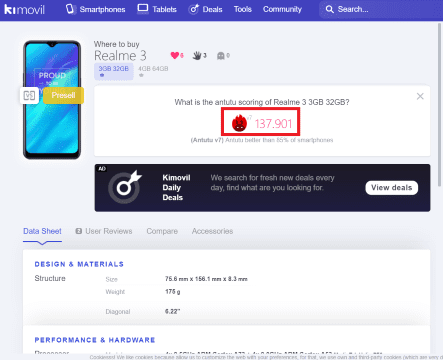Click the Performance & Hardware heading
443x360 pixels.
pyautogui.click(x=95, y=340)
